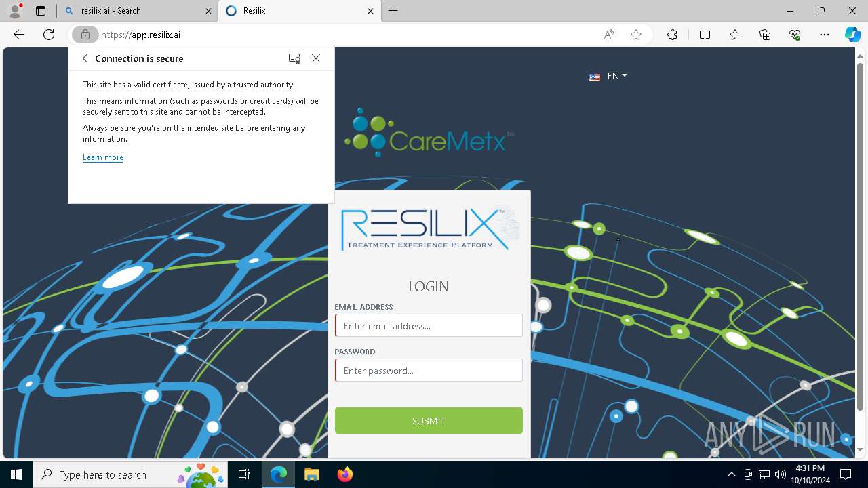Click the browser profile avatar icon

point(15,11)
